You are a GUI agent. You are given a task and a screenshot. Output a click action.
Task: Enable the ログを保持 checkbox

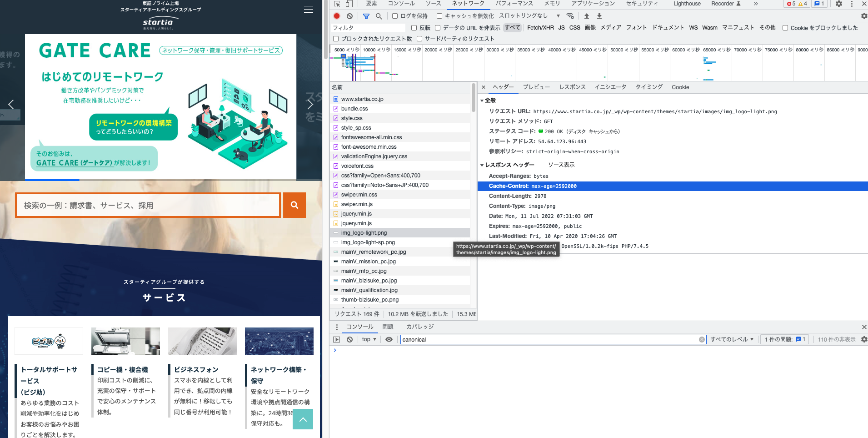[x=395, y=16]
